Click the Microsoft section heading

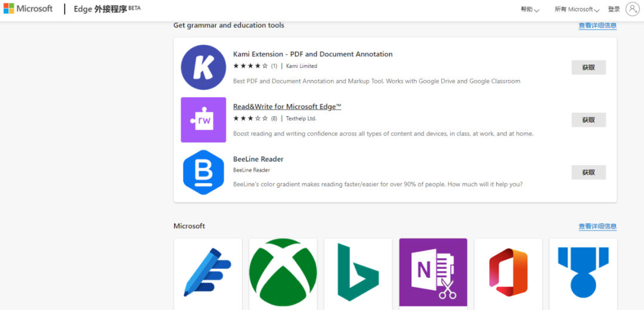point(190,226)
